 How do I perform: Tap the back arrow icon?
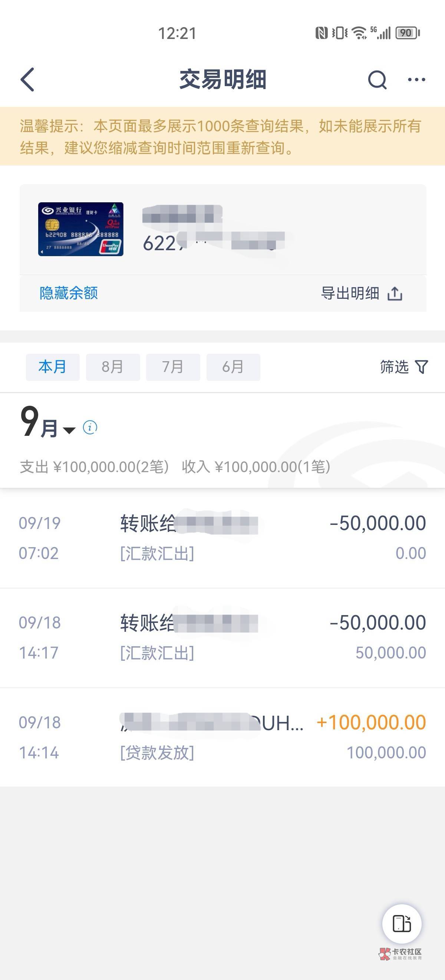pos(27,79)
